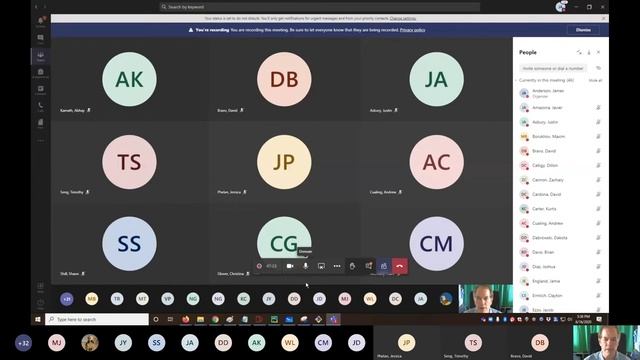Expand +32 avatar in outer bottom strip

(x=23, y=343)
